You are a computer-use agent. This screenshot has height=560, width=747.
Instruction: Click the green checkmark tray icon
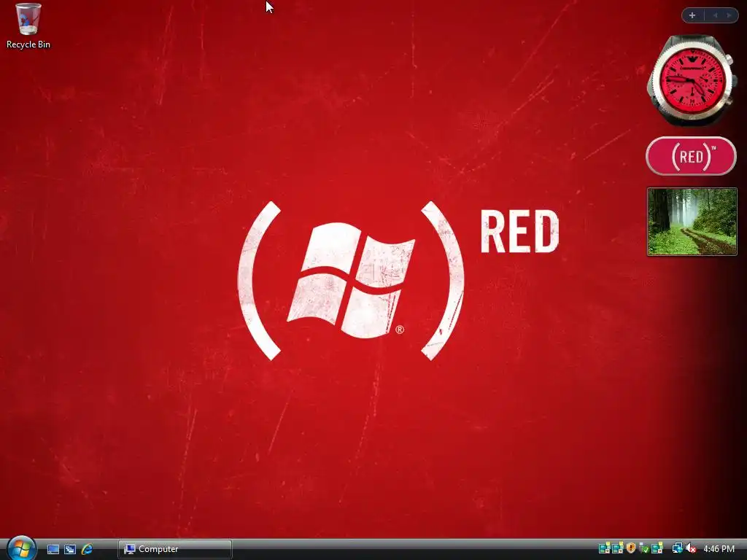[x=643, y=548]
